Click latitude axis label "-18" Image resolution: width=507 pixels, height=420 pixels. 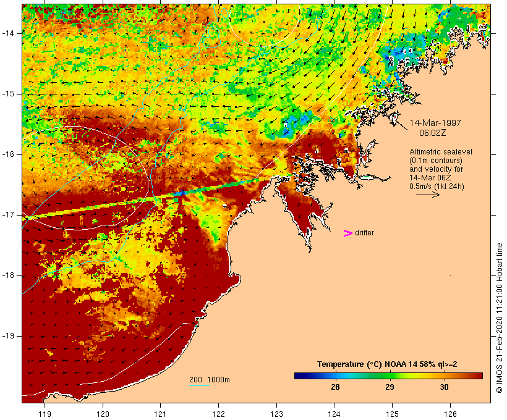pos(8,275)
